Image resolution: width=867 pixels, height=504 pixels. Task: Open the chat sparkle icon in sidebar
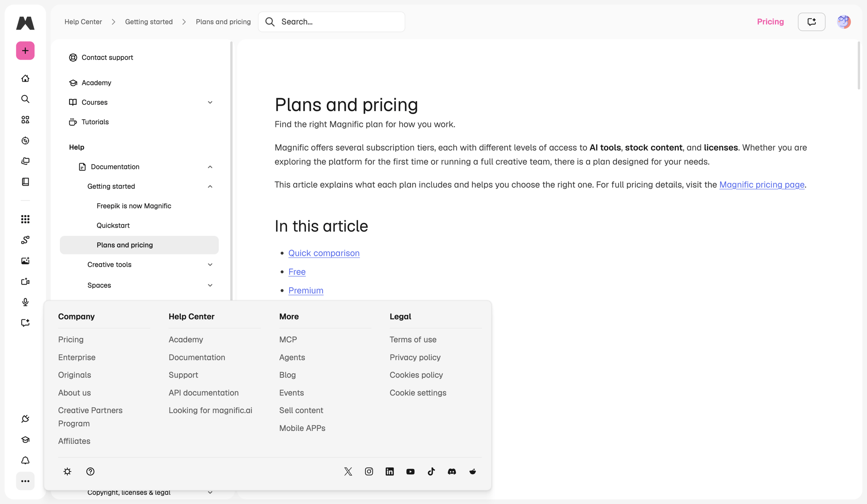[x=25, y=323]
